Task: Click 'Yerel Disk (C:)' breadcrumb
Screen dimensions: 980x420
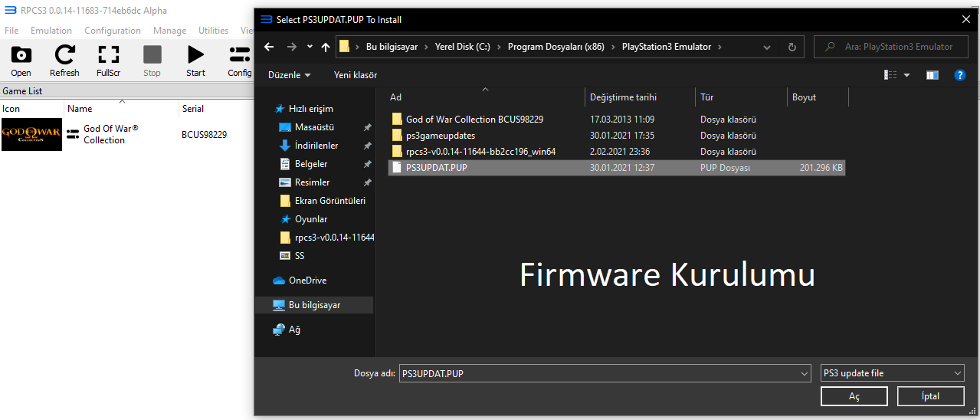Action: pos(462,47)
